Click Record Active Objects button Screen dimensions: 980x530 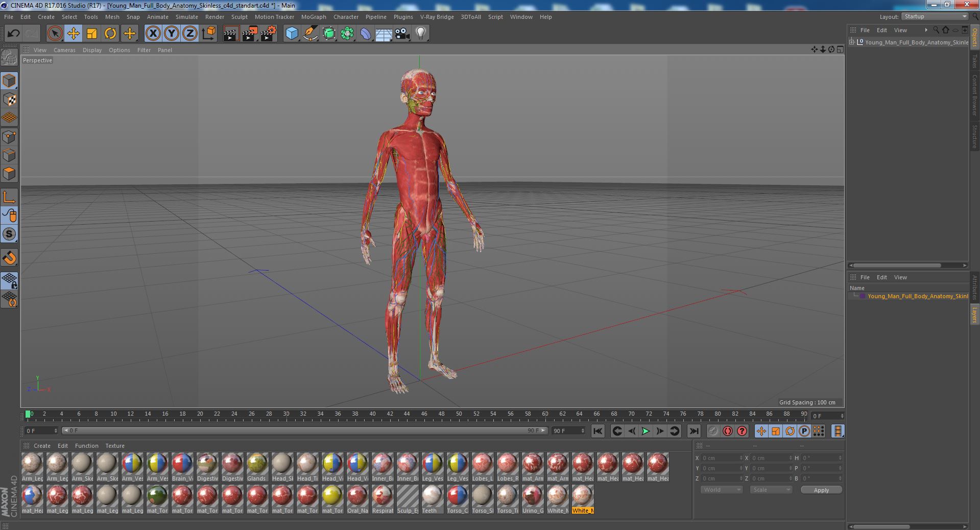[x=713, y=431]
